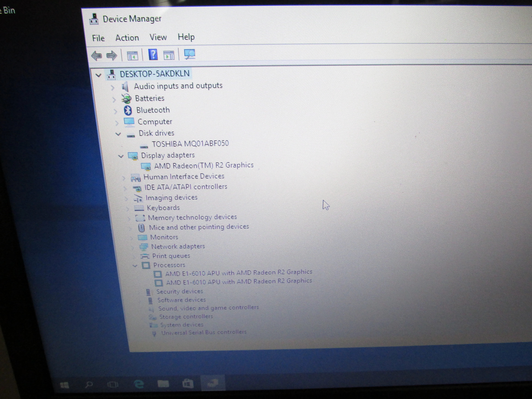
Task: Select the Security devices label
Action: [180, 292]
